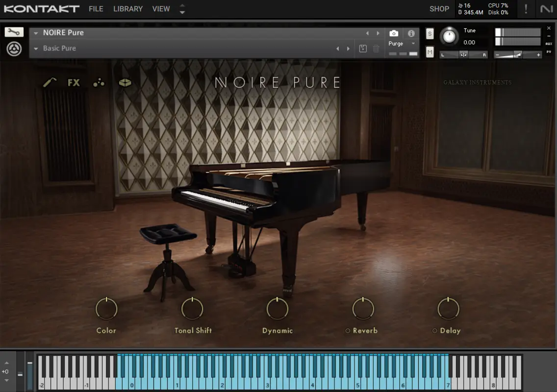Enable the Delay effect toggle
This screenshot has width=557, height=392.
[434, 331]
